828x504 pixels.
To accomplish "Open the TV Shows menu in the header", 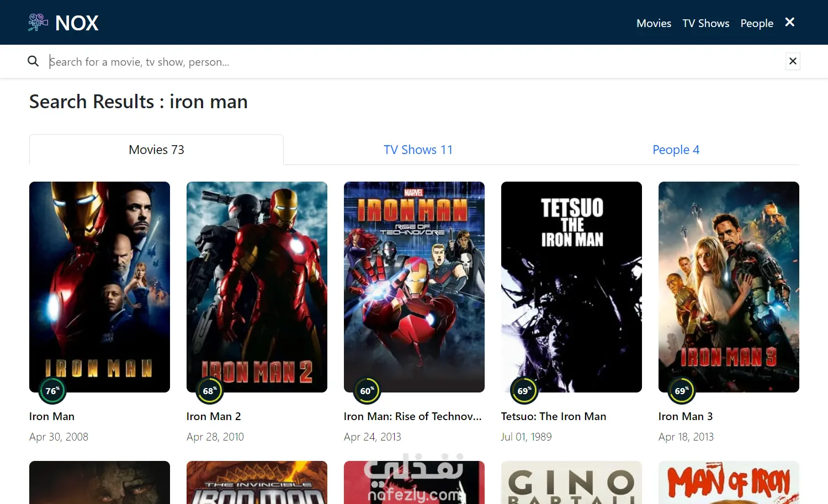I will (706, 23).
